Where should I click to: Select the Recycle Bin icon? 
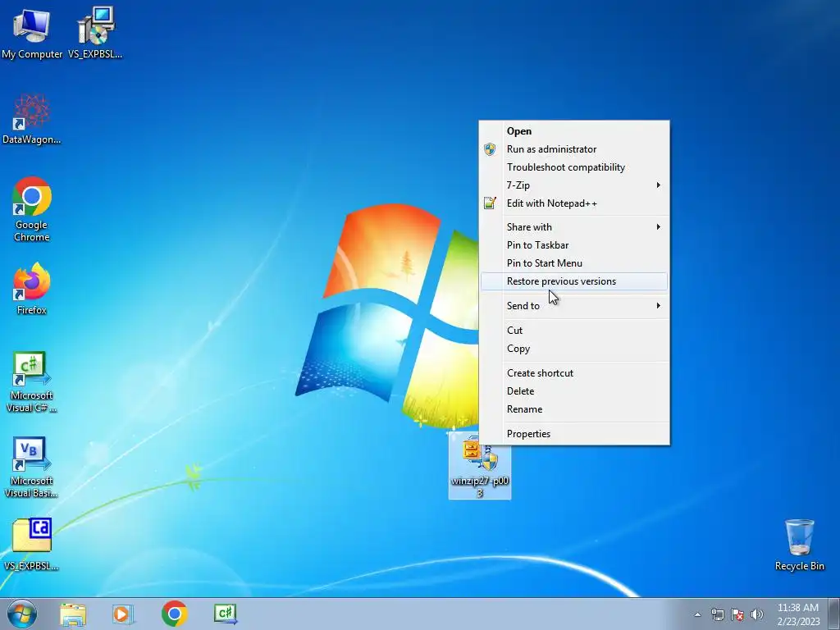pyautogui.click(x=799, y=545)
